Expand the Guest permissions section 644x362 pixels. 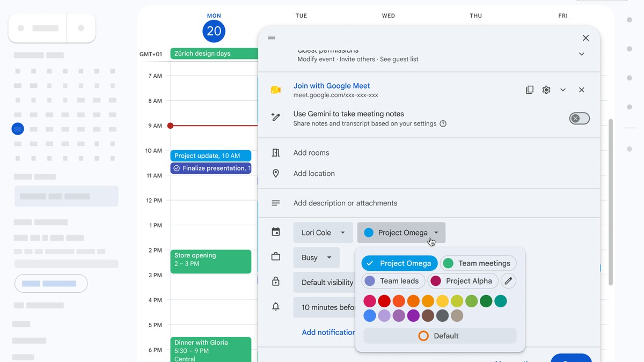click(581, 54)
